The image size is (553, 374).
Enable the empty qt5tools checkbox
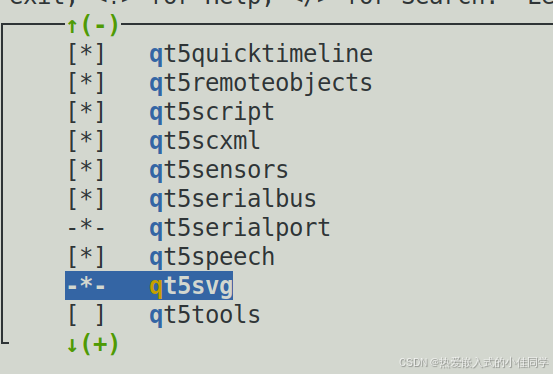[86, 314]
